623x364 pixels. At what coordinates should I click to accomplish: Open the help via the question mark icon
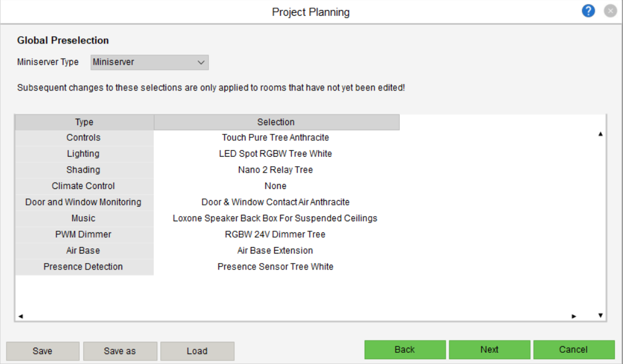[x=588, y=11]
